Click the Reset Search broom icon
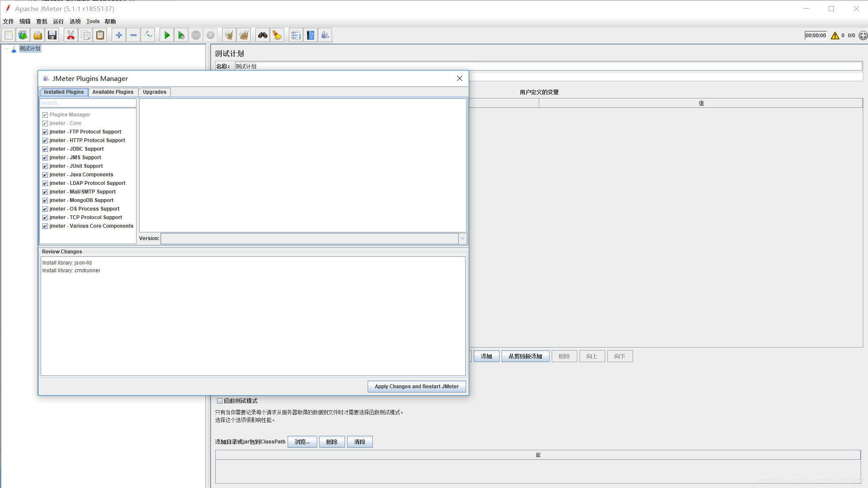Viewport: 868px width, 488px height. coord(277,35)
